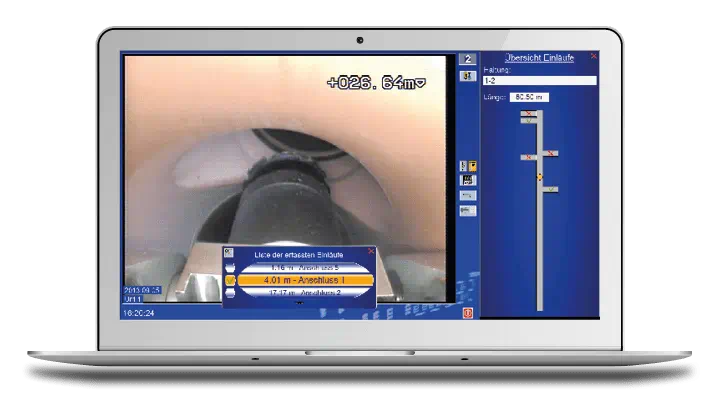Click the Übersicht Einläufe heading link
Image resolution: width=720 pixels, height=405 pixels.
(x=539, y=58)
